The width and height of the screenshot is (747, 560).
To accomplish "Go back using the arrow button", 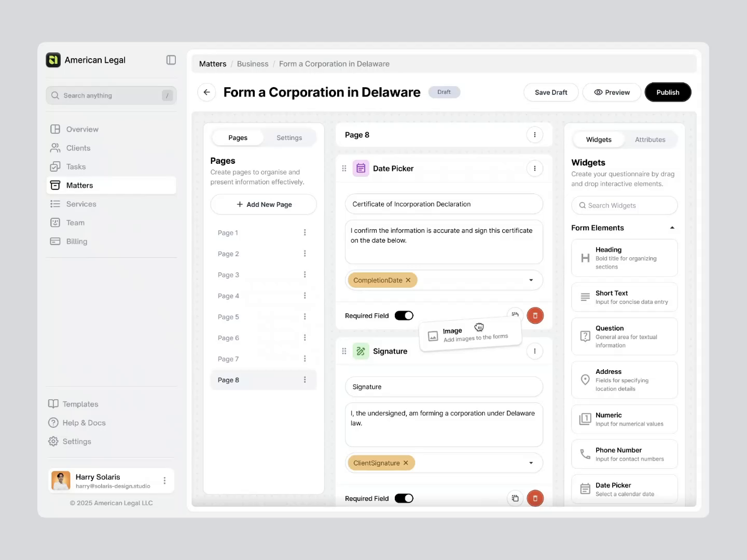I will pos(206,92).
